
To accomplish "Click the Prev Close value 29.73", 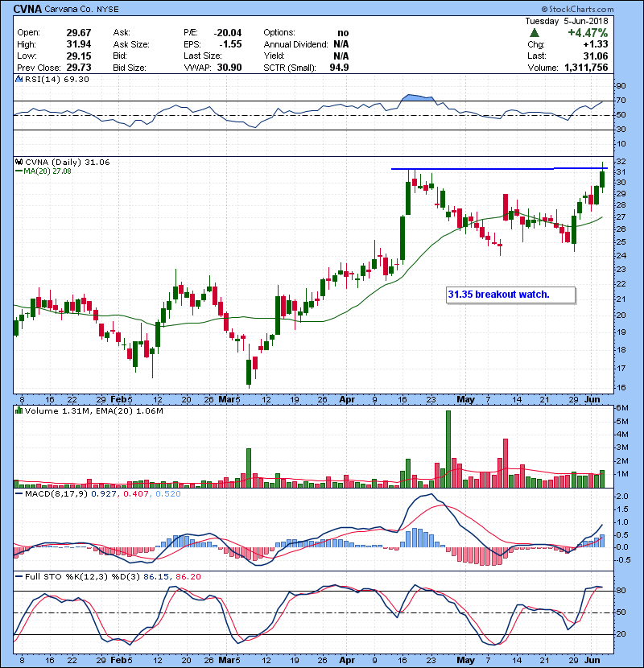I will coord(79,68).
